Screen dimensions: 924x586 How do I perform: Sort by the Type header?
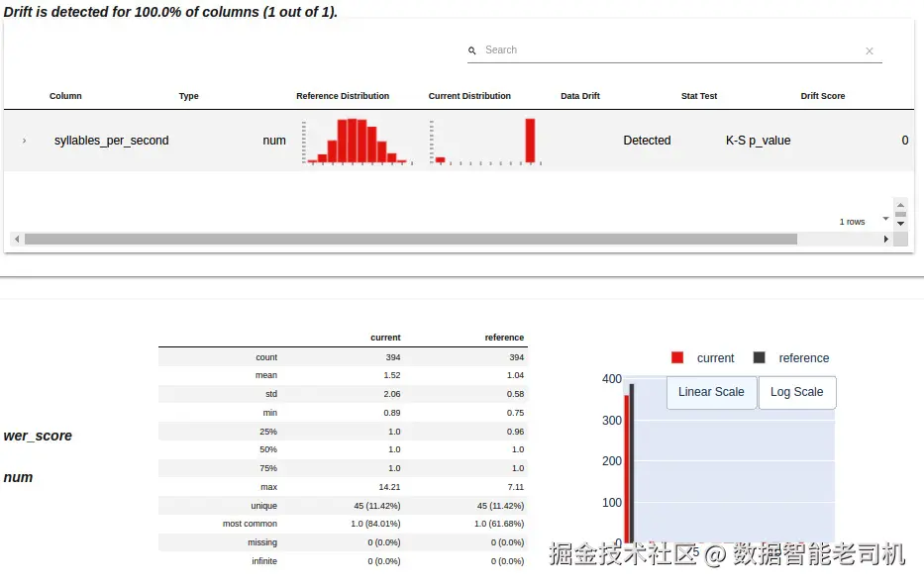pyautogui.click(x=188, y=96)
